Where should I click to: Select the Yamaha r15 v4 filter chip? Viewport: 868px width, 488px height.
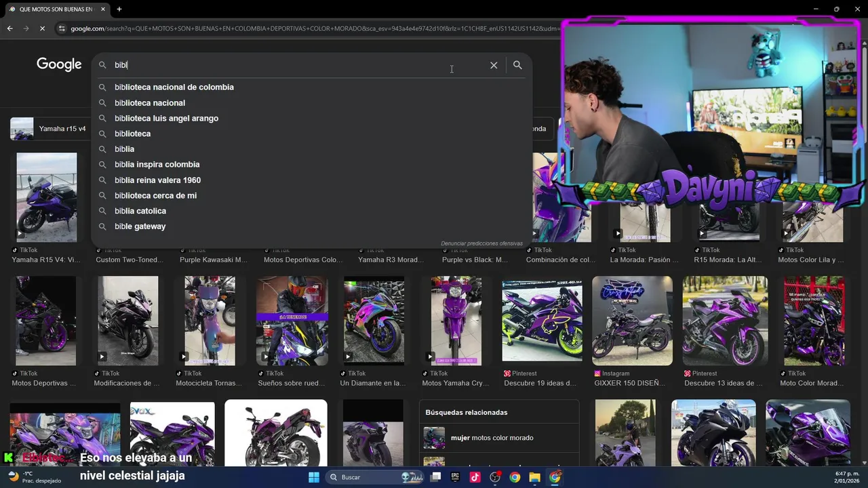tap(49, 129)
